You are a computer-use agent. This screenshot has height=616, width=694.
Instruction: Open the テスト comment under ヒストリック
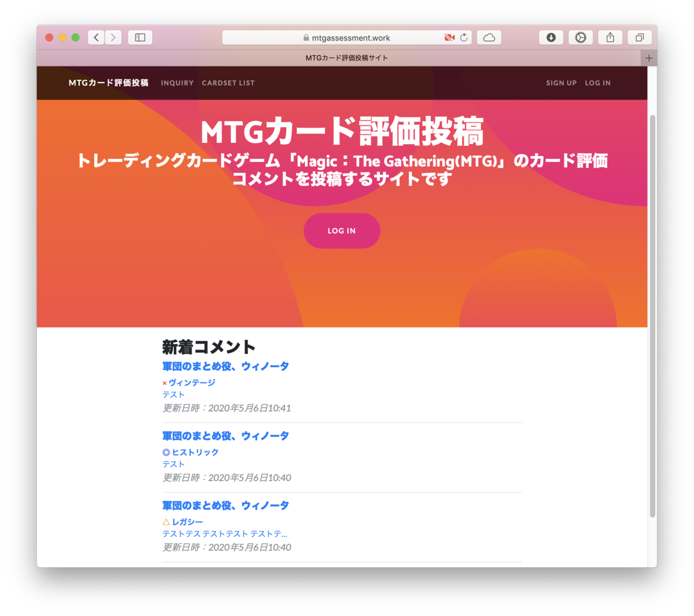[x=173, y=464]
